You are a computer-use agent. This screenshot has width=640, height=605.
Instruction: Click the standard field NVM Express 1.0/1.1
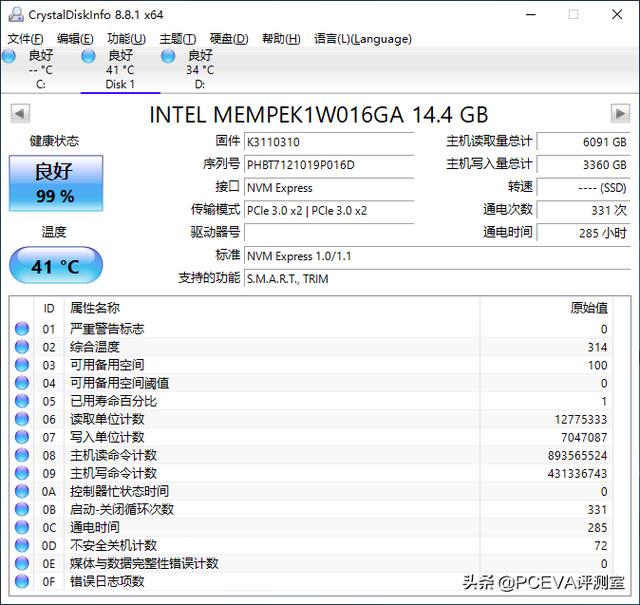click(x=437, y=256)
